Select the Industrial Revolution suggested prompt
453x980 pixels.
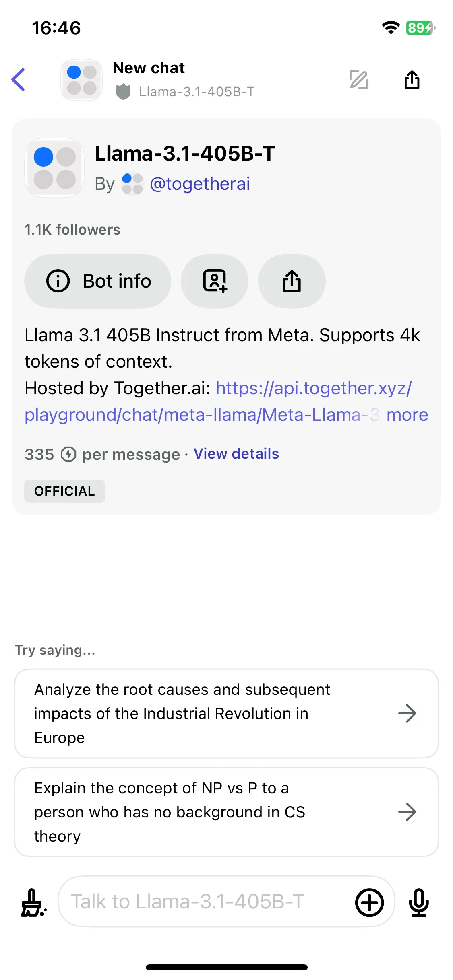pyautogui.click(x=226, y=713)
